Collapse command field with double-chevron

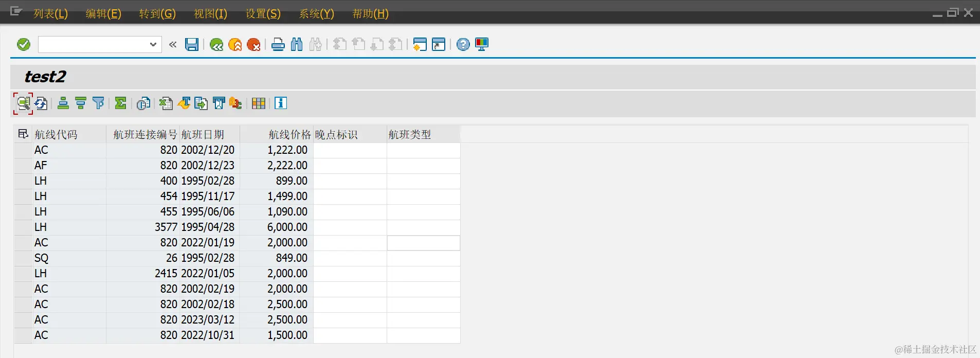click(173, 45)
